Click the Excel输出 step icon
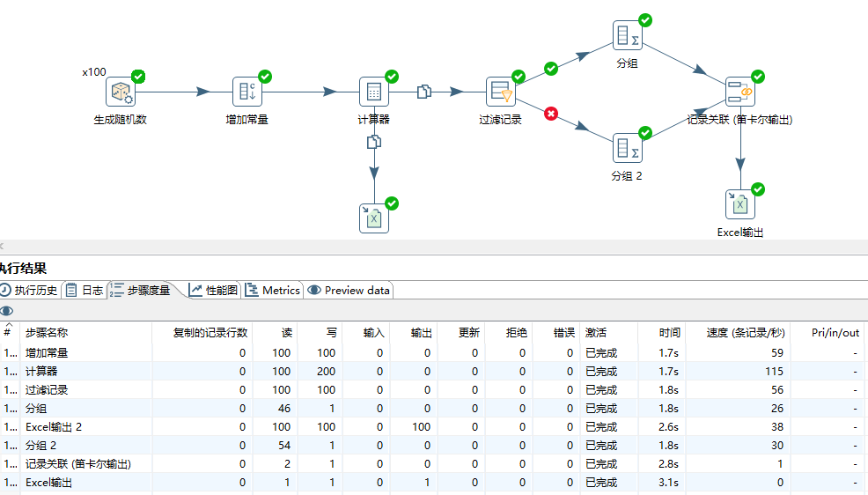The height and width of the screenshot is (495, 868). pos(740,204)
